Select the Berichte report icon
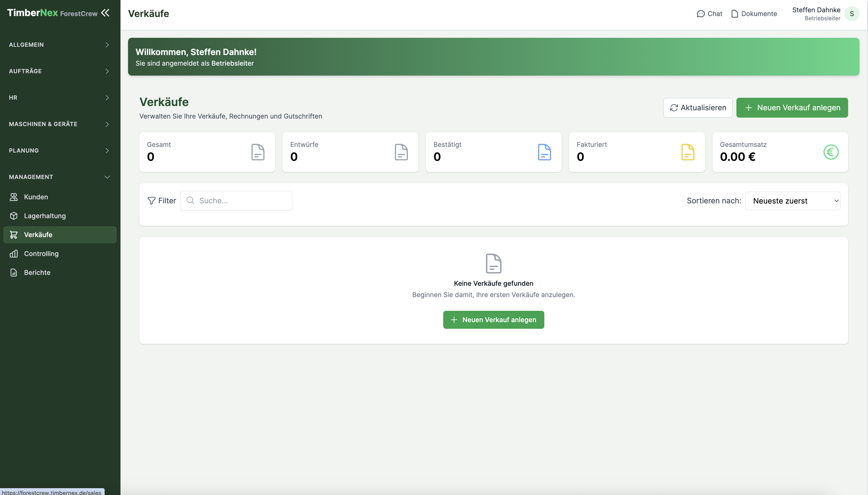This screenshot has width=868, height=495. pyautogui.click(x=13, y=272)
